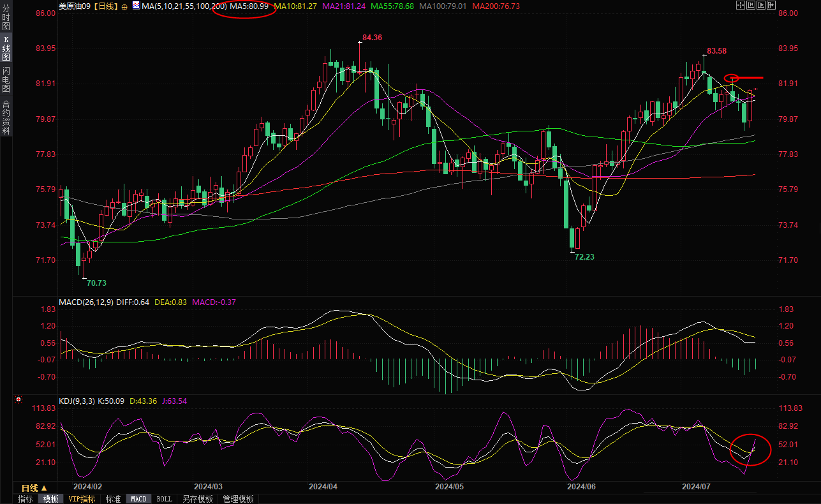Click the rightmost panel-expand arrow icon
Image resolution: width=821 pixels, height=504 pixels.
click(x=772, y=6)
